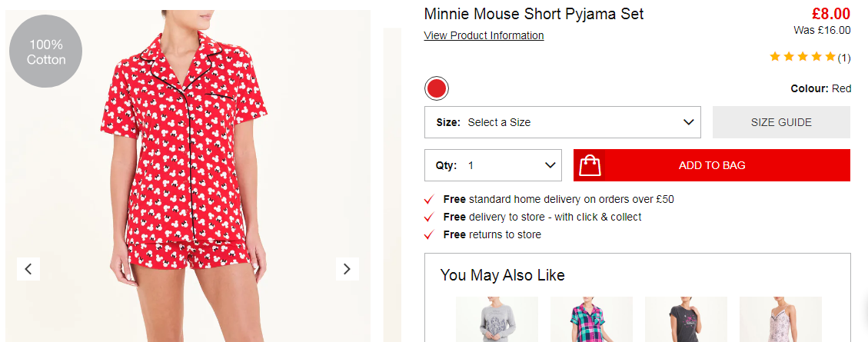
Task: Click the shopping bag icon
Action: click(x=590, y=165)
